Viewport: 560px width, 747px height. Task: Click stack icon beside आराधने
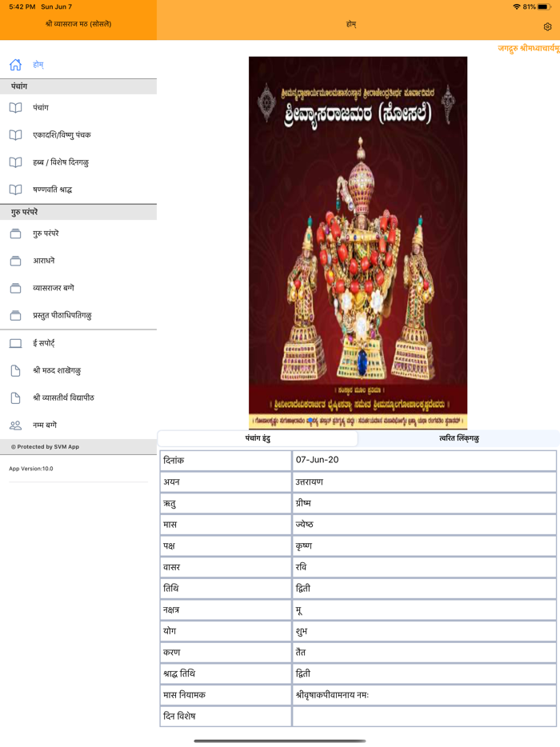pyautogui.click(x=15, y=261)
